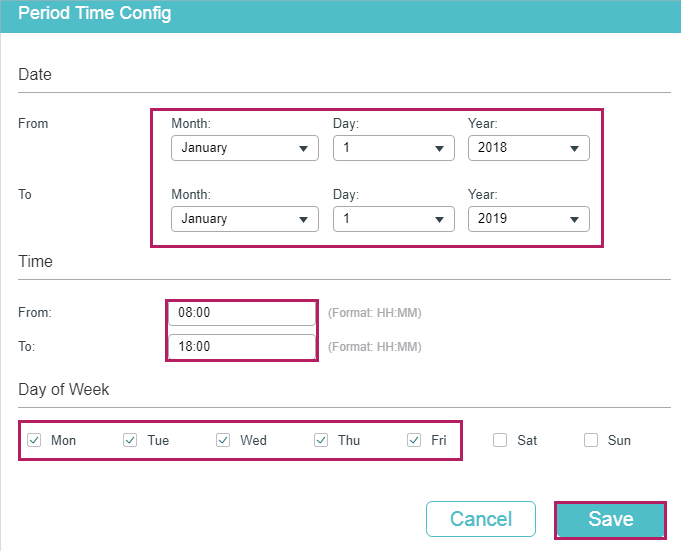Uncheck the Fri checkbox
This screenshot has height=551, width=681.
(x=414, y=440)
